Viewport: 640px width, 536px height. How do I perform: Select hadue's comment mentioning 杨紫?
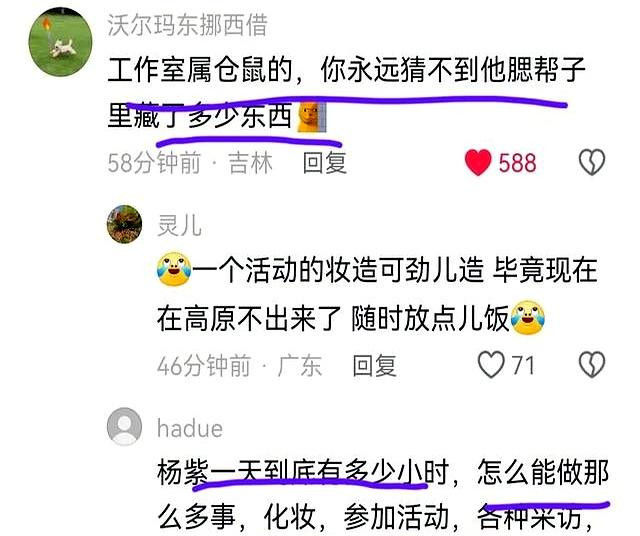point(383,496)
